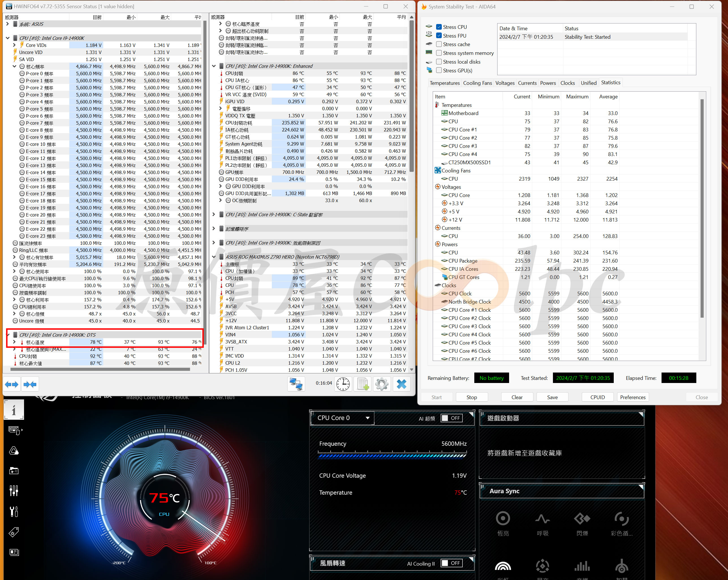Viewport: 728px width, 580px height.
Task: Open Armoury Crate devices keyboard-mouse icon
Action: click(14, 430)
